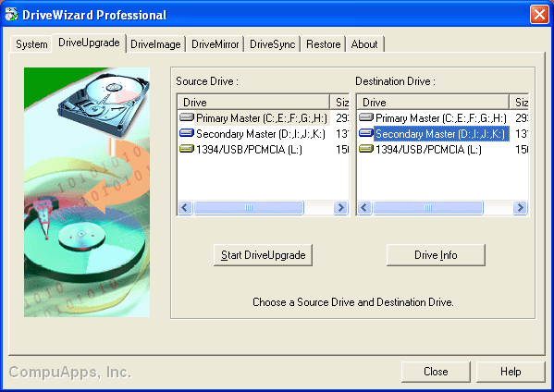Screen dimensions: 554x392
Task: Click the Source Drive horizontal scrollbar thumb
Action: pyautogui.click(x=249, y=207)
